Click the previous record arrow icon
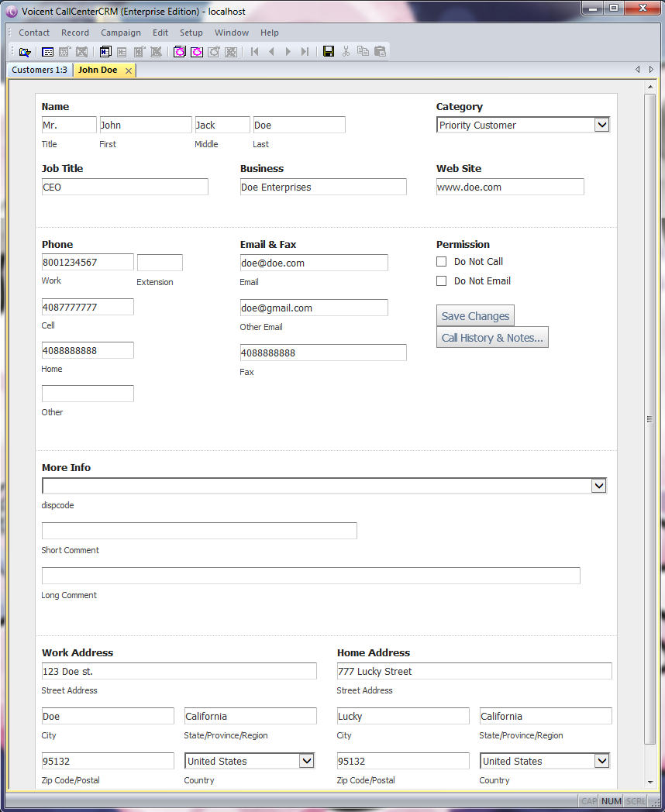This screenshot has width=665, height=812. click(x=271, y=52)
